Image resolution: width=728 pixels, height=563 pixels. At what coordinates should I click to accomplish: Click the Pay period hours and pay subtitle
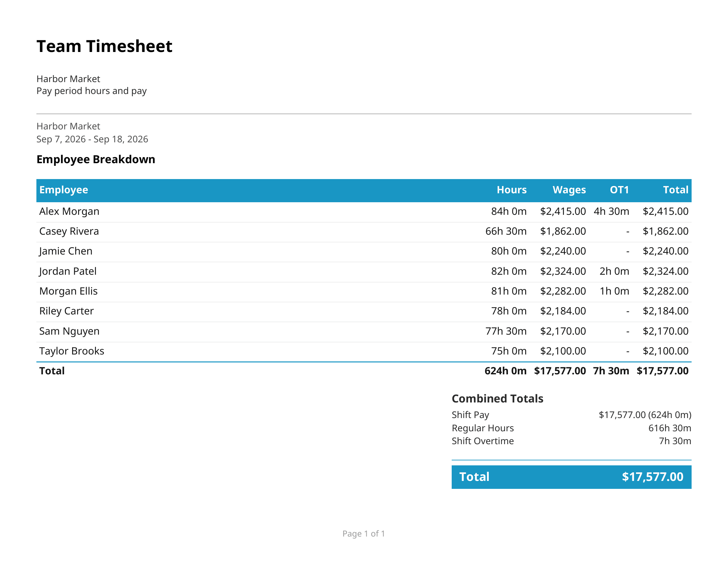click(x=92, y=91)
